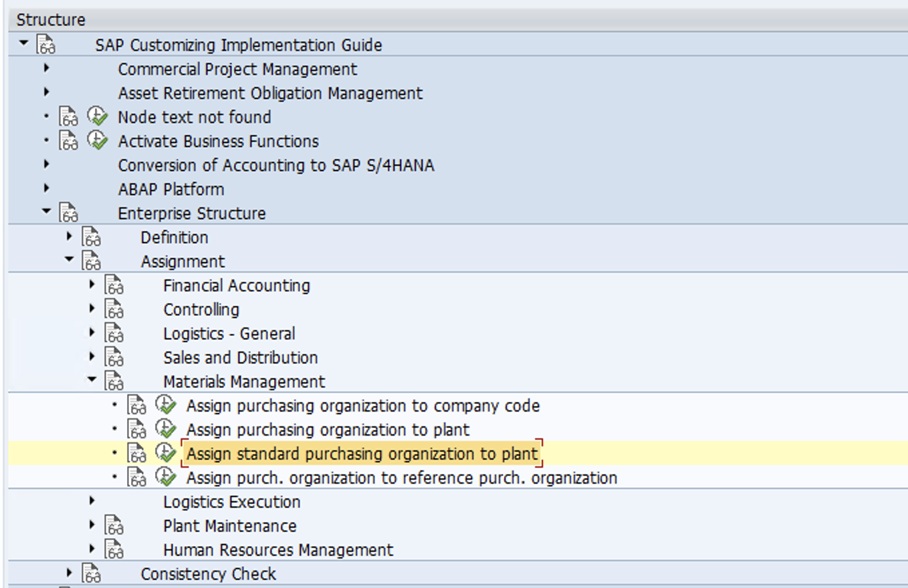The image size is (908, 588).
Task: Open documentation icon for Sales and Distribution
Action: click(114, 357)
